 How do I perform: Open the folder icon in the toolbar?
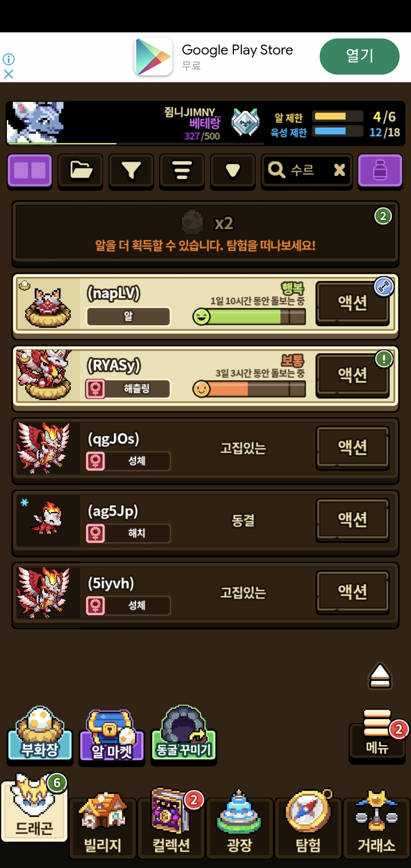coord(80,171)
